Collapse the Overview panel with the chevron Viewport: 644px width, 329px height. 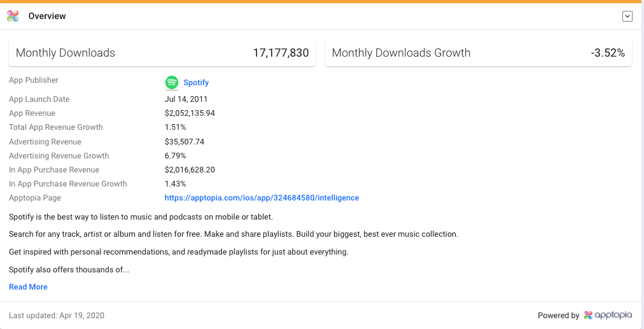(627, 16)
